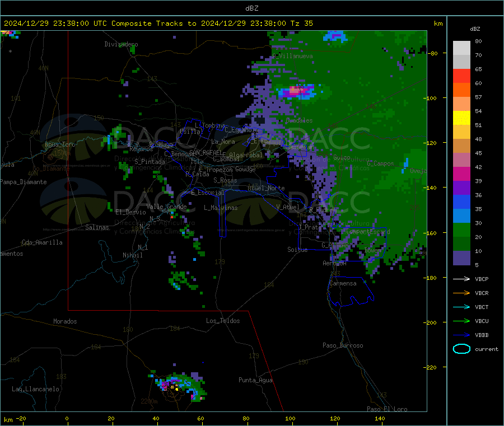This screenshot has width=504, height=426.
Task: Click the cyan 'current' ellipse legend icon
Action: click(461, 349)
